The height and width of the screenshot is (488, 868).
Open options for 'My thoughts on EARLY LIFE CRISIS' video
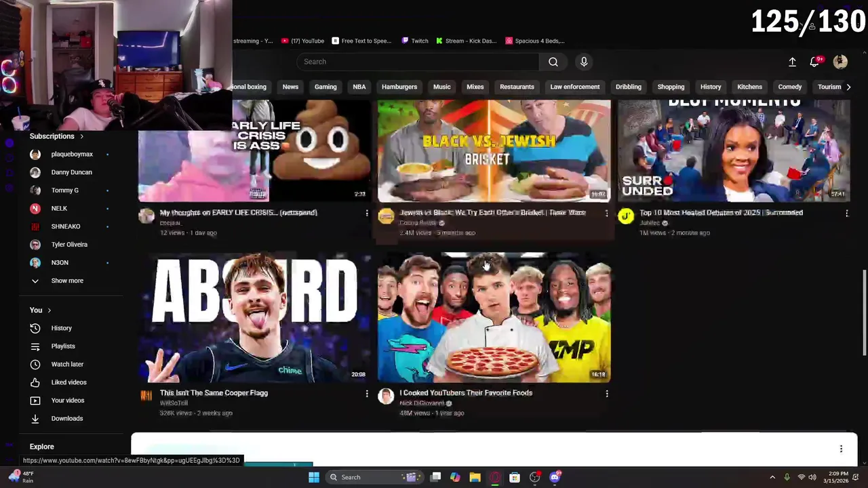[367, 213]
